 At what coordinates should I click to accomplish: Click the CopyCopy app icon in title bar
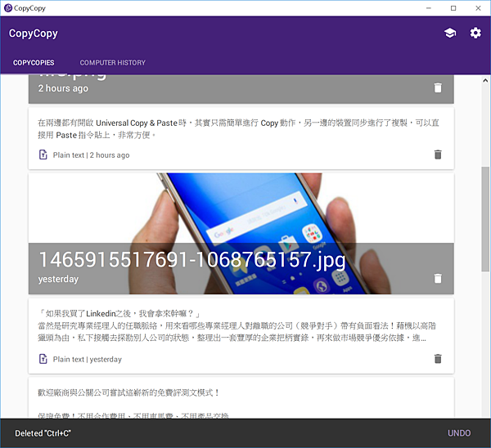tap(8, 8)
